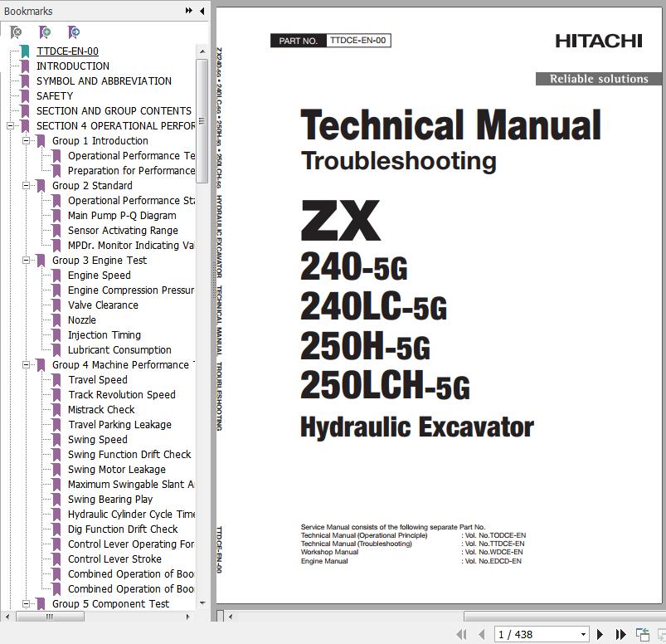This screenshot has height=644, width=666.
Task: Open the Travel Speed bookmark
Action: pos(98,379)
